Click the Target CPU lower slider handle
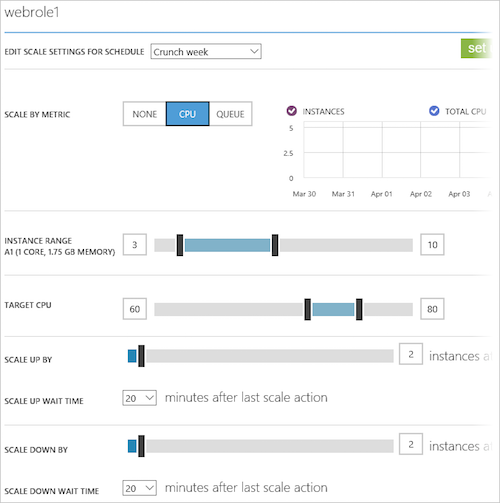The height and width of the screenshot is (503, 500). (x=308, y=309)
